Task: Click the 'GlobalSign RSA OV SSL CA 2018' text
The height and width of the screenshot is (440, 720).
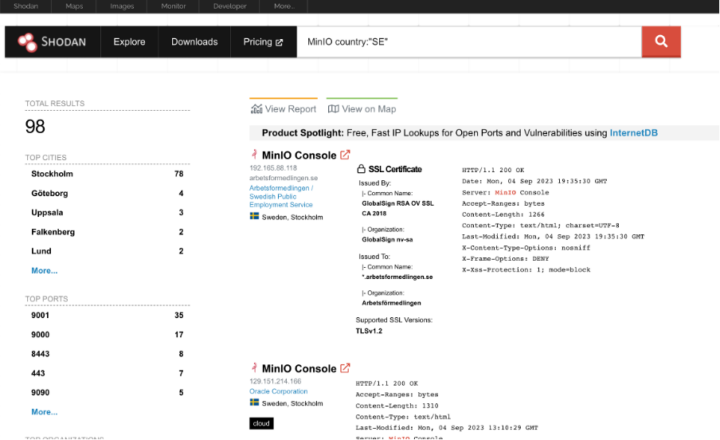Action: (x=398, y=208)
